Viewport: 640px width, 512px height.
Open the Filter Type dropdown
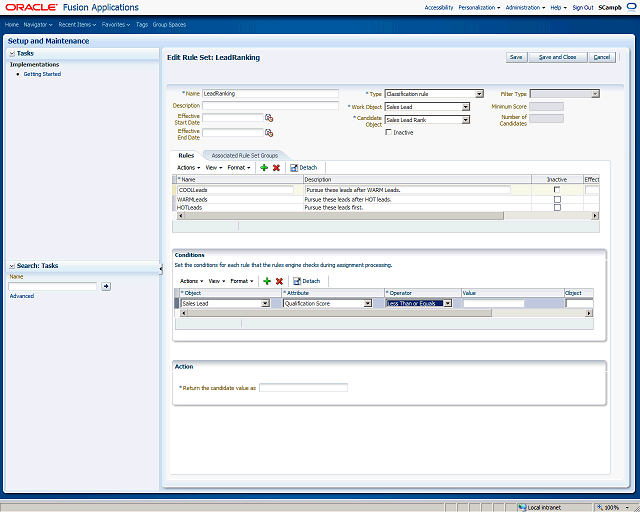(595, 94)
